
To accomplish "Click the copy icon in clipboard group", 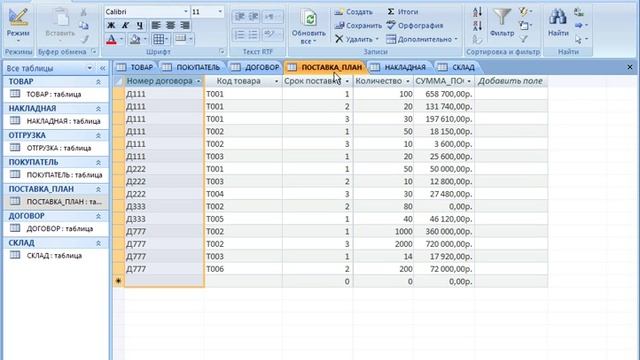I will click(x=84, y=26).
